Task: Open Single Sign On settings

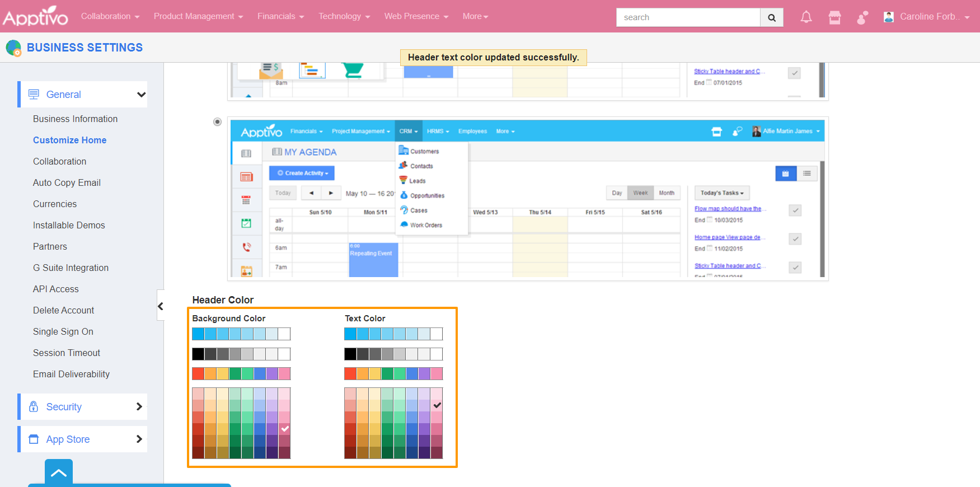Action: pos(63,331)
